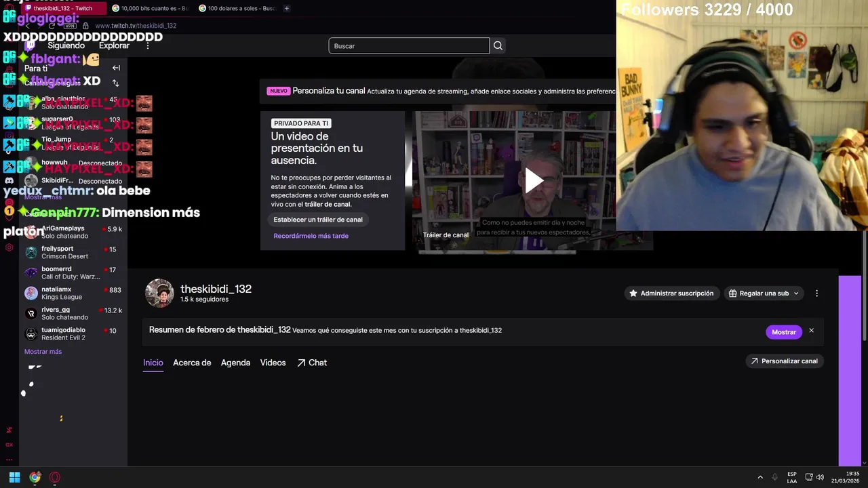Screen dimensions: 868x488
Task: Click Recordármelo más tarde link
Action: [311, 236]
